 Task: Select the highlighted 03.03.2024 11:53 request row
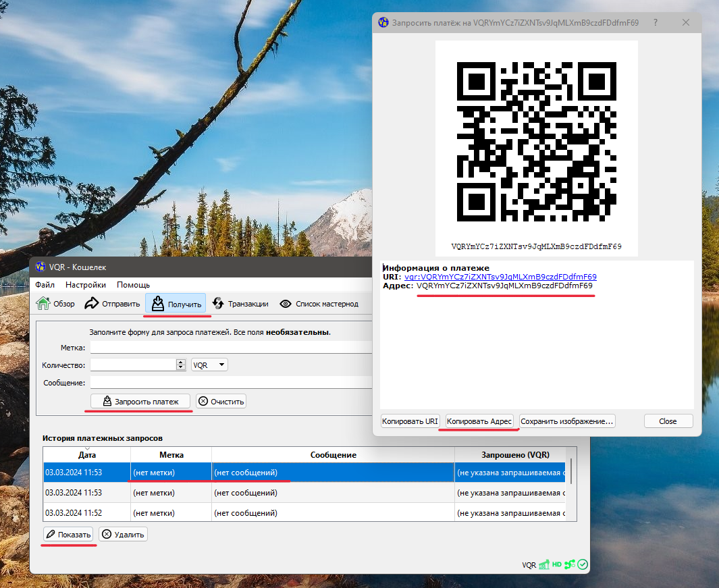click(x=304, y=473)
